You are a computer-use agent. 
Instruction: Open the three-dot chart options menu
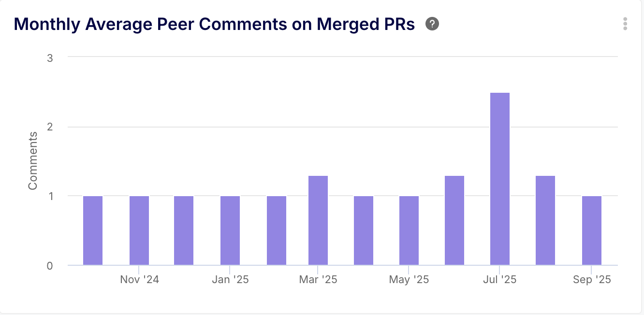(625, 24)
